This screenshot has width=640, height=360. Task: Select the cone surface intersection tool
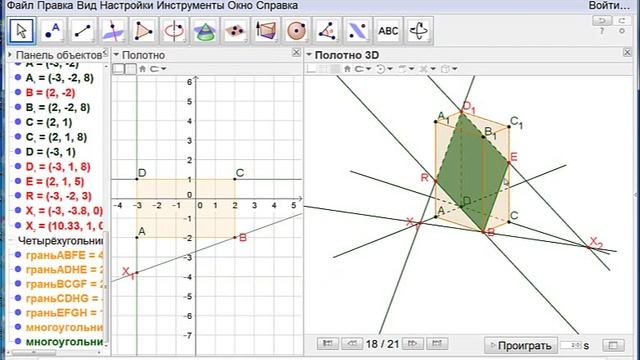(205, 31)
